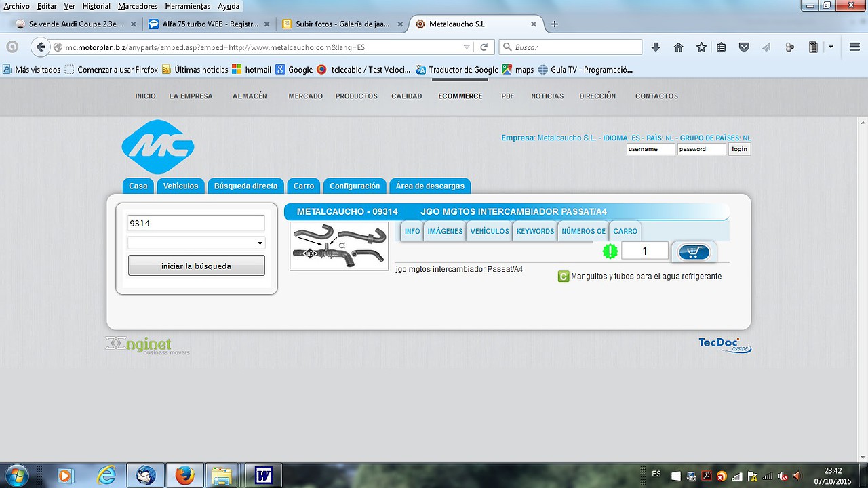Click the green C category icon

pyautogui.click(x=563, y=277)
